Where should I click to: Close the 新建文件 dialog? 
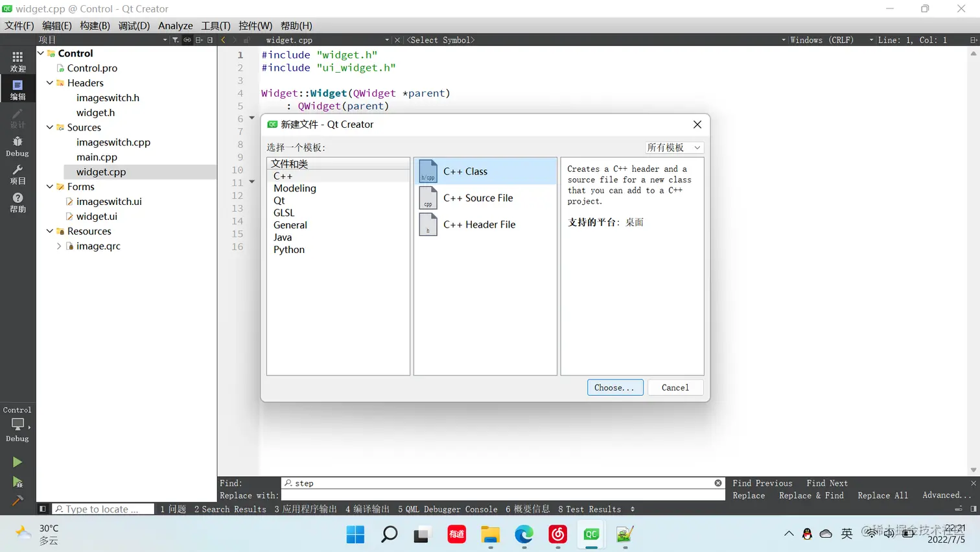click(697, 125)
